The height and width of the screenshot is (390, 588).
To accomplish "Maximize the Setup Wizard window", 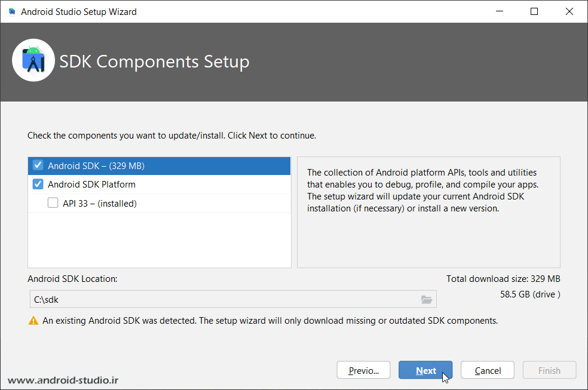I will click(x=534, y=11).
